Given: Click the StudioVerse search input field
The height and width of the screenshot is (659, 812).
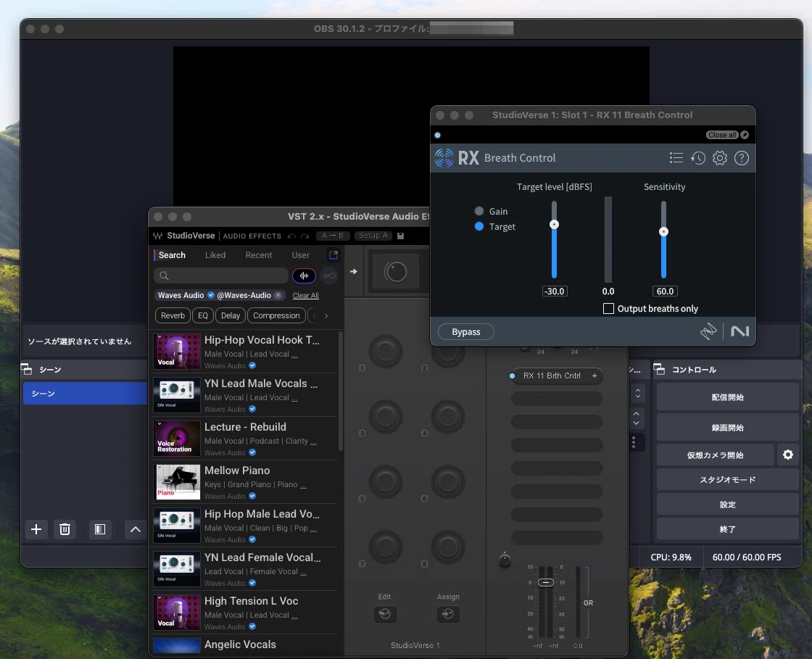Looking at the screenshot, I should click(x=221, y=276).
